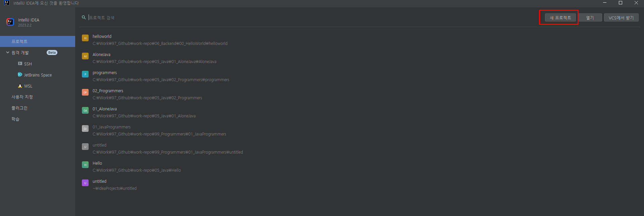Image resolution: width=644 pixels, height=216 pixels.
Task: Select the WSL entry
Action: (28, 86)
